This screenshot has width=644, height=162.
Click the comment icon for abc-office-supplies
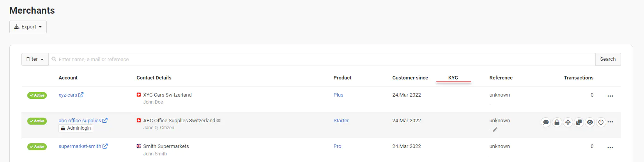click(546, 122)
